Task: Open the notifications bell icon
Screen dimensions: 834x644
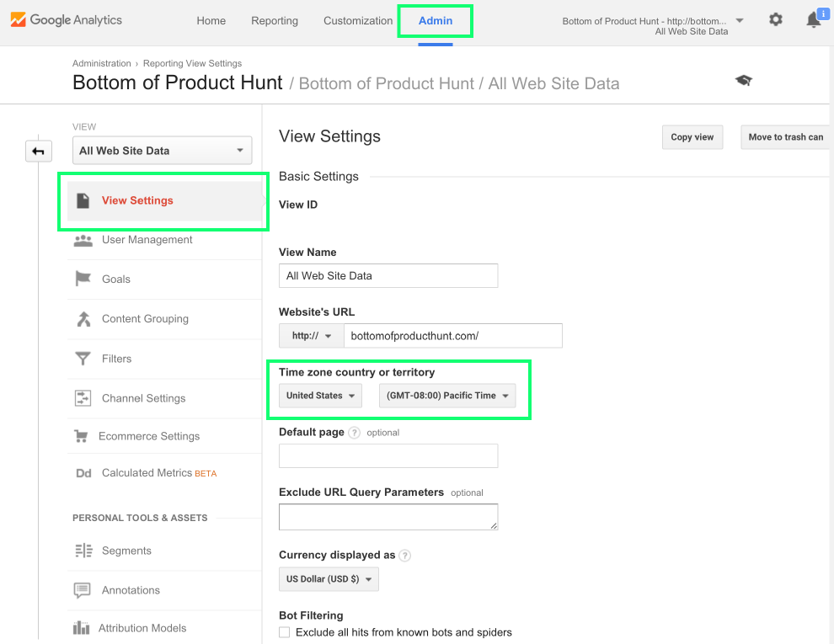Action: click(813, 20)
